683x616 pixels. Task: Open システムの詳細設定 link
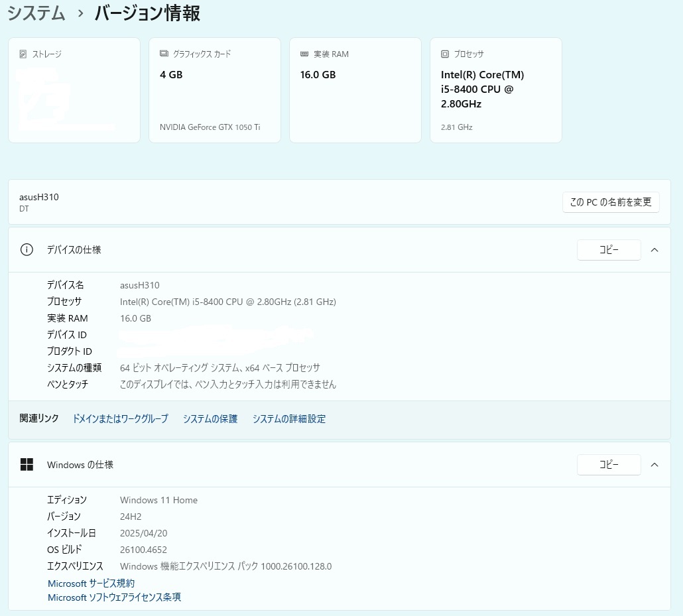click(x=289, y=418)
